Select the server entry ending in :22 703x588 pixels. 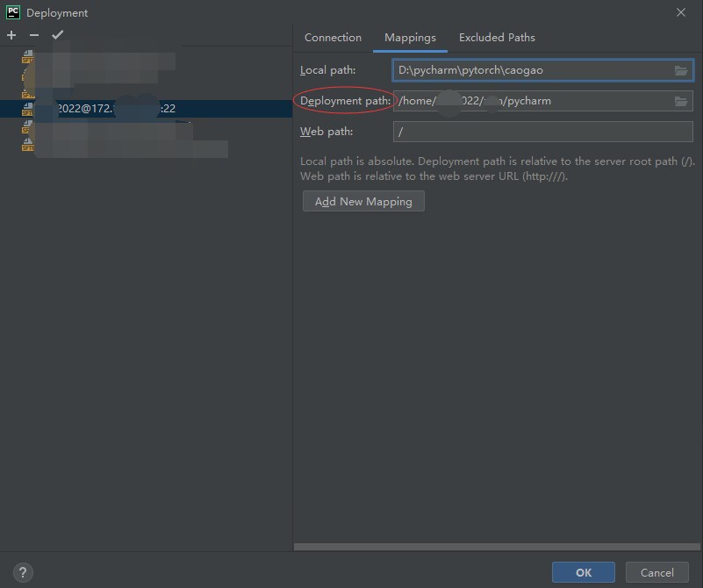click(x=147, y=109)
